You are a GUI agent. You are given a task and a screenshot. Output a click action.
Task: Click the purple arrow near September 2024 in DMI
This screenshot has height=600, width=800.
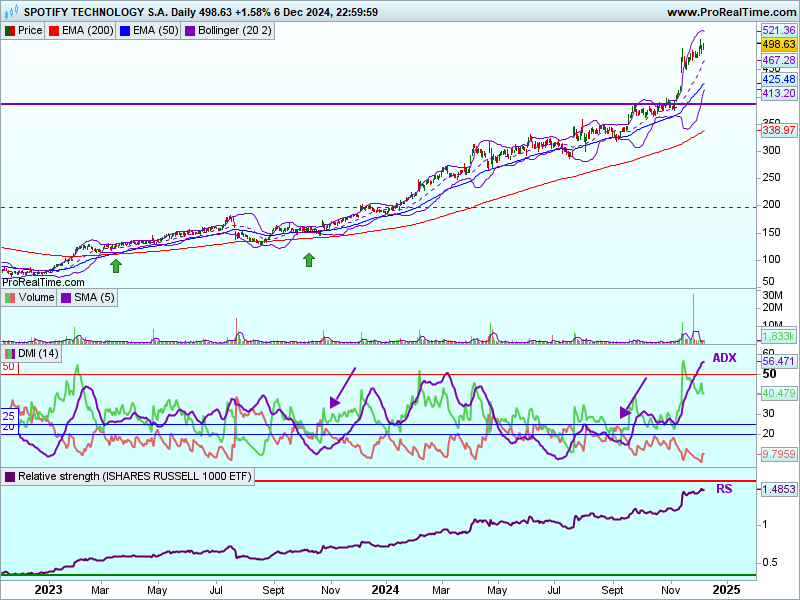[634, 396]
